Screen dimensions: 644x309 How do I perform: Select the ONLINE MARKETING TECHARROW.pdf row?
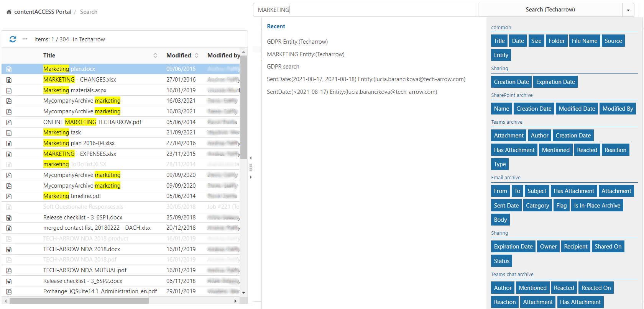pyautogui.click(x=121, y=122)
